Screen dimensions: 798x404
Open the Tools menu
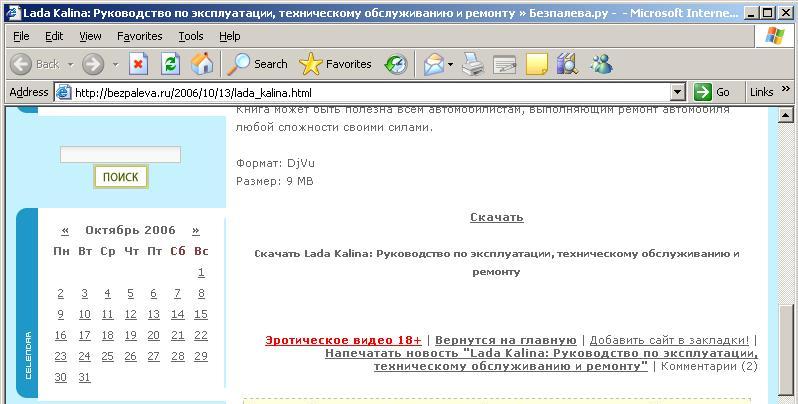(x=190, y=36)
